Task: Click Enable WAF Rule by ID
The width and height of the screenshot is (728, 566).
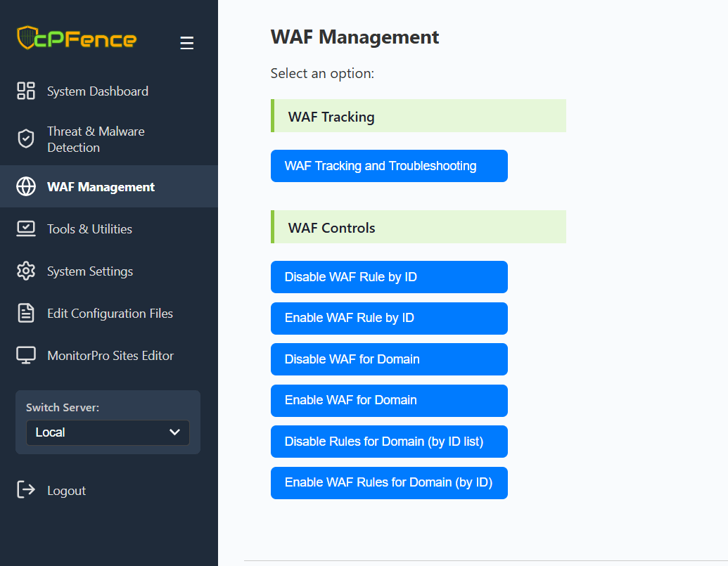Action: coord(389,319)
